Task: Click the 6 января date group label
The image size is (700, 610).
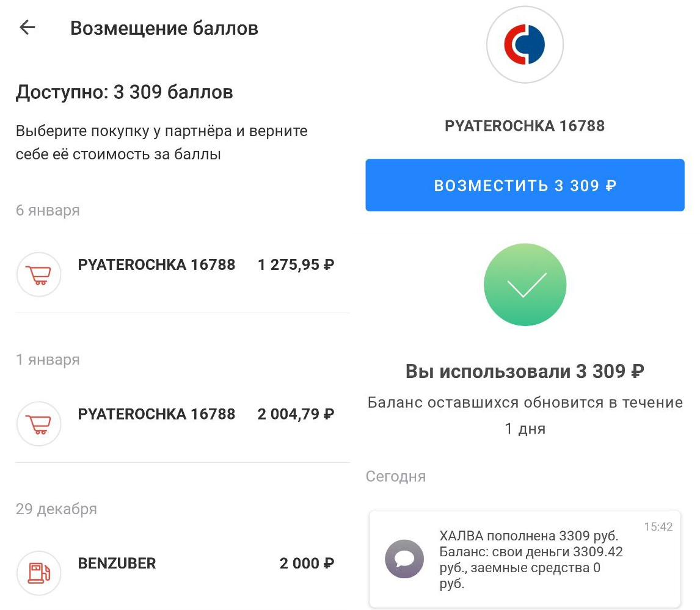Action: 48,210
